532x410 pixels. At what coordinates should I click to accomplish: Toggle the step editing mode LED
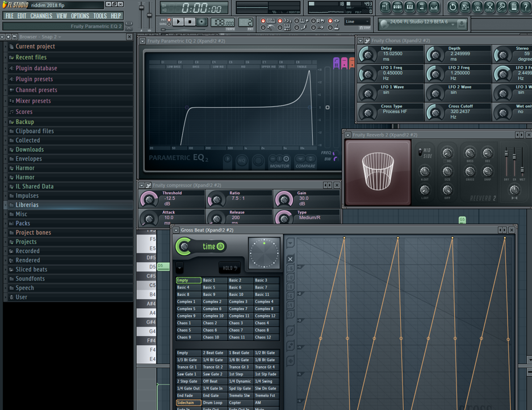297,27
